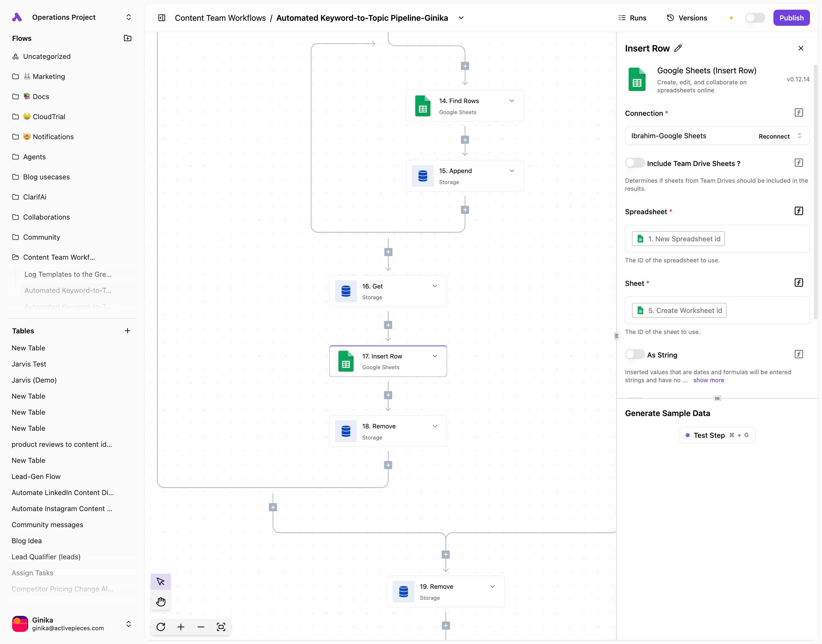The height and width of the screenshot is (644, 822).
Task: Enable Include Team Drive Sheets toggle
Action: (634, 163)
